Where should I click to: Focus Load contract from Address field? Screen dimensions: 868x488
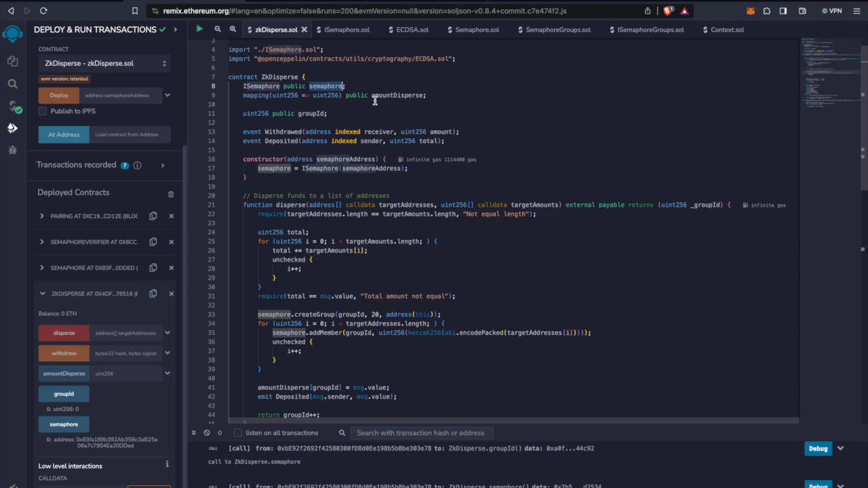pyautogui.click(x=130, y=134)
